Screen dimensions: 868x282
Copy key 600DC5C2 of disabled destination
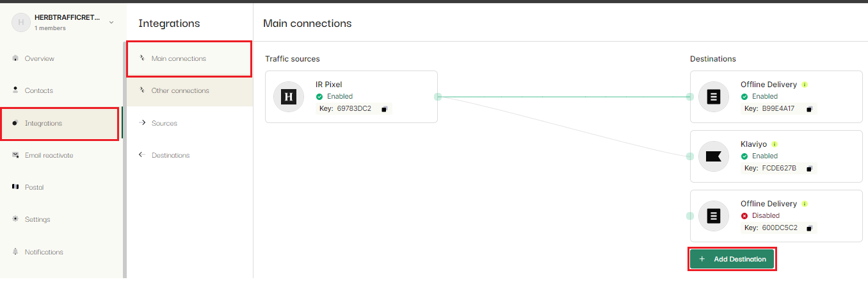809,228
